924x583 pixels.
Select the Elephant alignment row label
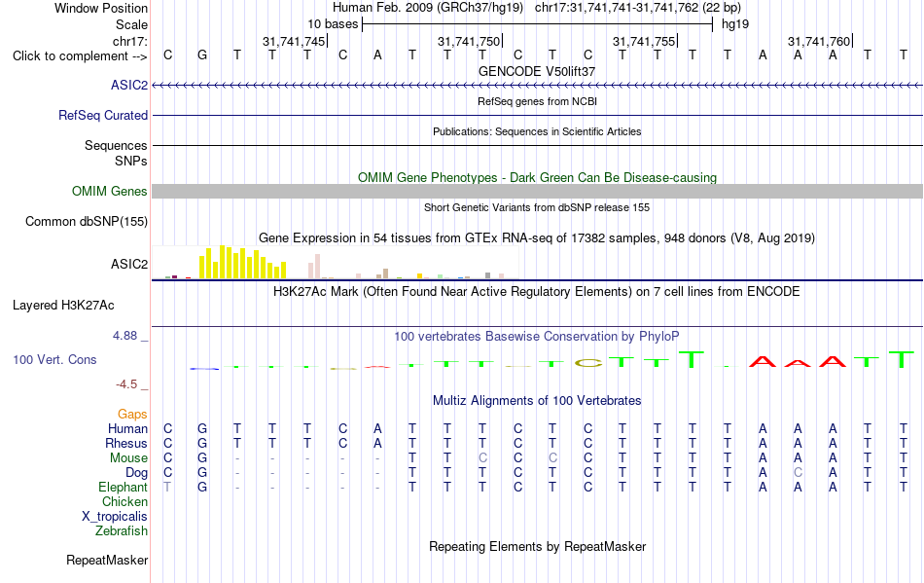[124, 488]
